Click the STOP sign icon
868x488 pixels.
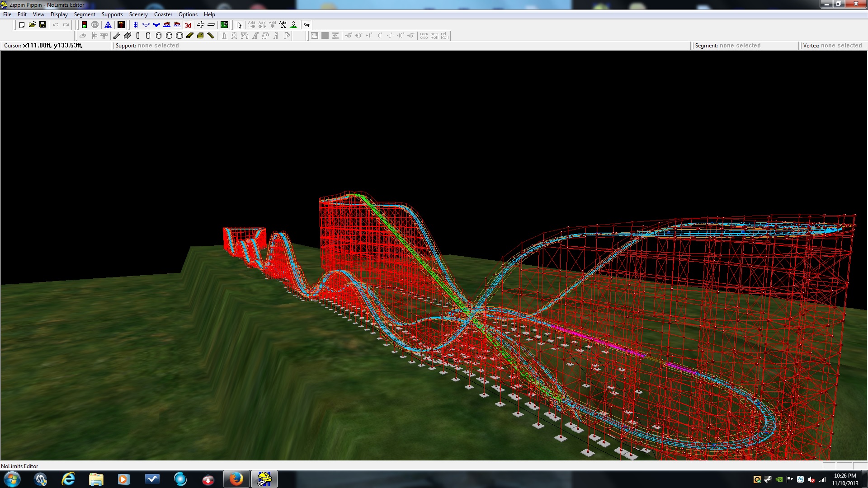tap(95, 25)
